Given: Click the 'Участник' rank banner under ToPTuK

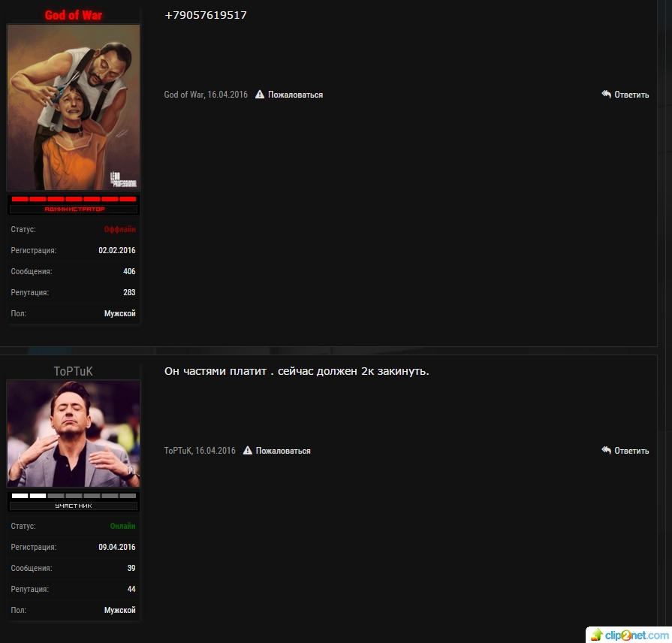Looking at the screenshot, I should pos(74,506).
